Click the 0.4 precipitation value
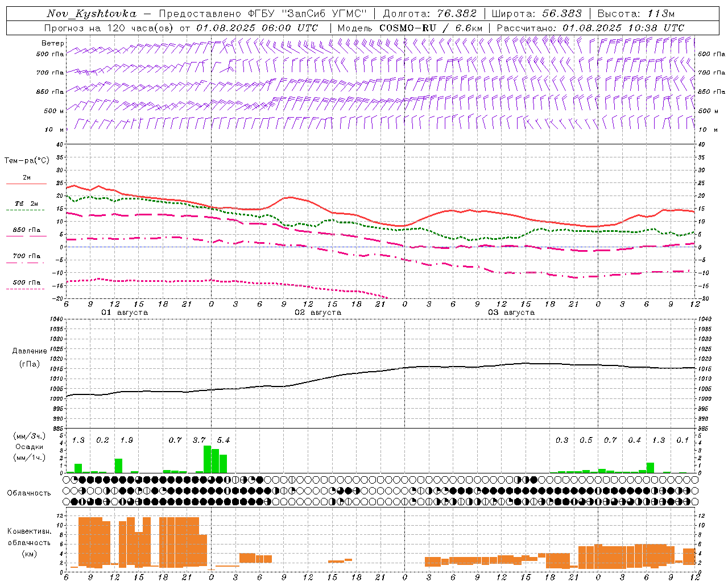 (634, 440)
